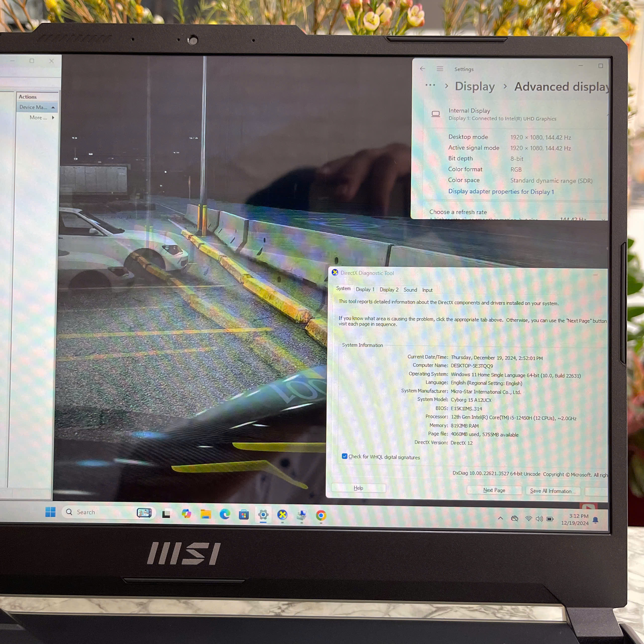Switch to the Sound tab

[410, 290]
